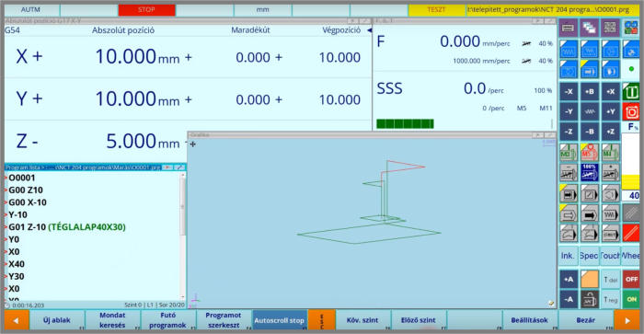Click the F% feed override bar
The image size is (644, 334).
[x=631, y=161]
